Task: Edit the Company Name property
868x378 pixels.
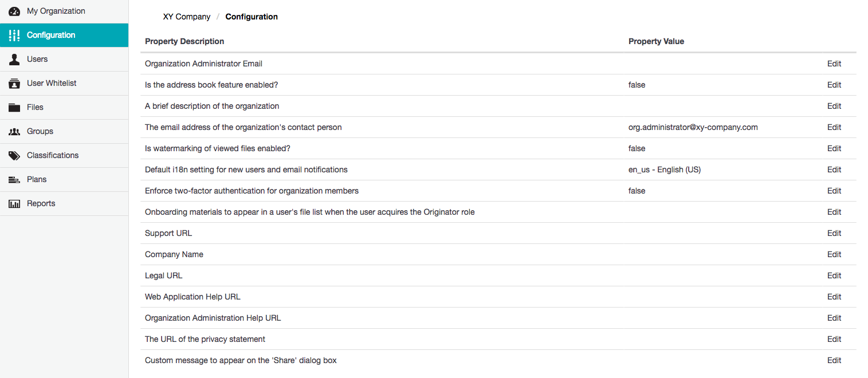Action: click(x=834, y=254)
